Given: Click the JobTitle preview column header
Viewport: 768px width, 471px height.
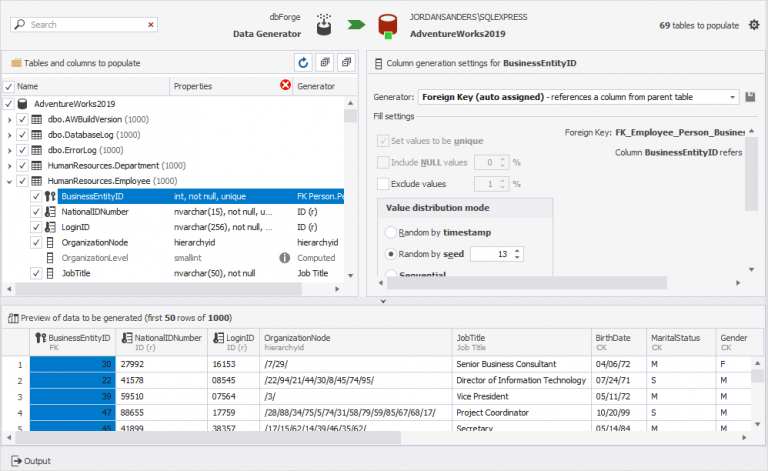Looking at the screenshot, I should coord(521,342).
